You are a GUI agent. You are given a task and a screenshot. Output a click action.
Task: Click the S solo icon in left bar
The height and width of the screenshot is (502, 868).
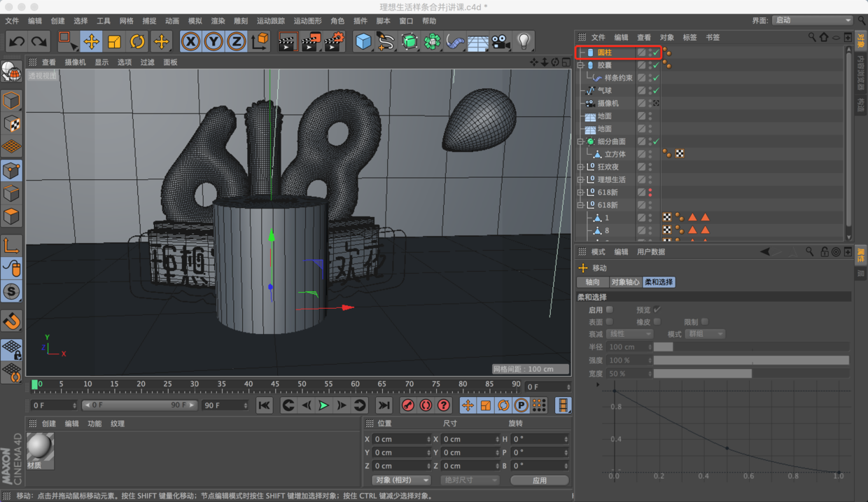[11, 291]
